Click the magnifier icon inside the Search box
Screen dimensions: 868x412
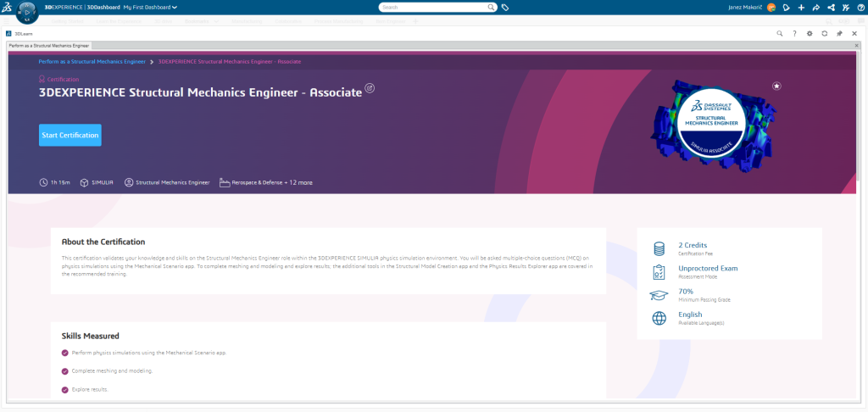tap(491, 7)
